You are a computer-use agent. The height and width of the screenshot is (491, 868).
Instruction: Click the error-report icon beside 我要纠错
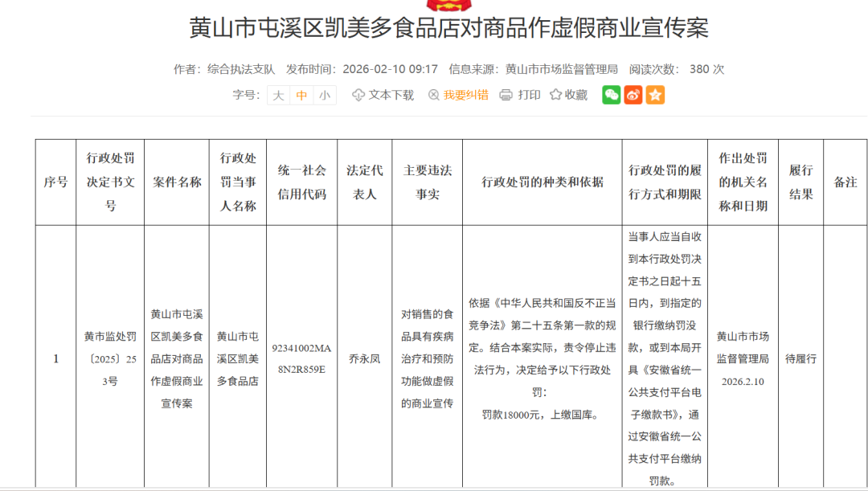point(433,95)
